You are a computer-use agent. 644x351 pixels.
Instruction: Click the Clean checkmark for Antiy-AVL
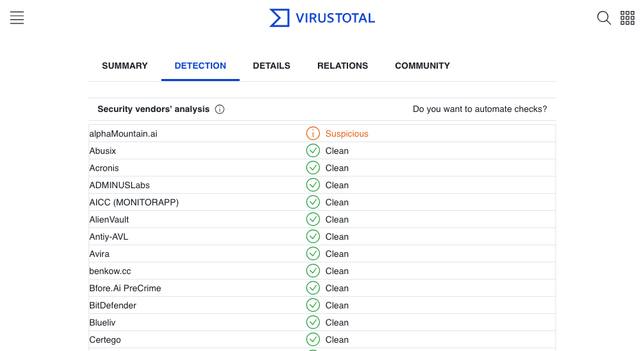pos(313,237)
